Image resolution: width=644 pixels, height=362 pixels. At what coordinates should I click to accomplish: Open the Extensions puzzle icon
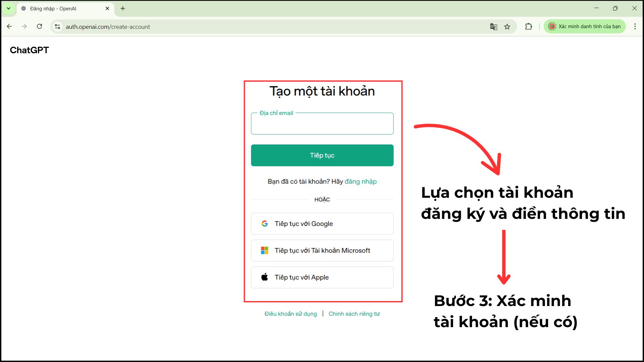tap(529, 26)
